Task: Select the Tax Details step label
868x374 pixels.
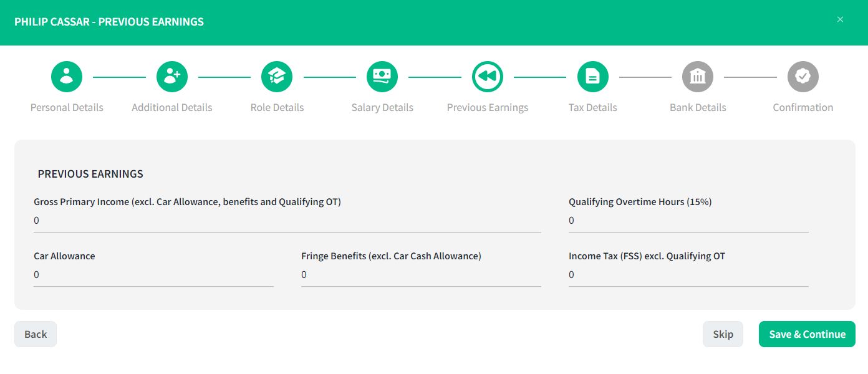Action: click(593, 107)
